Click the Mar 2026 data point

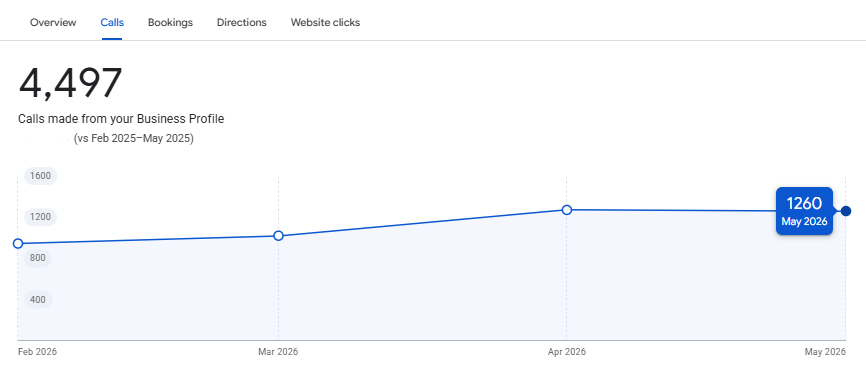coord(278,236)
